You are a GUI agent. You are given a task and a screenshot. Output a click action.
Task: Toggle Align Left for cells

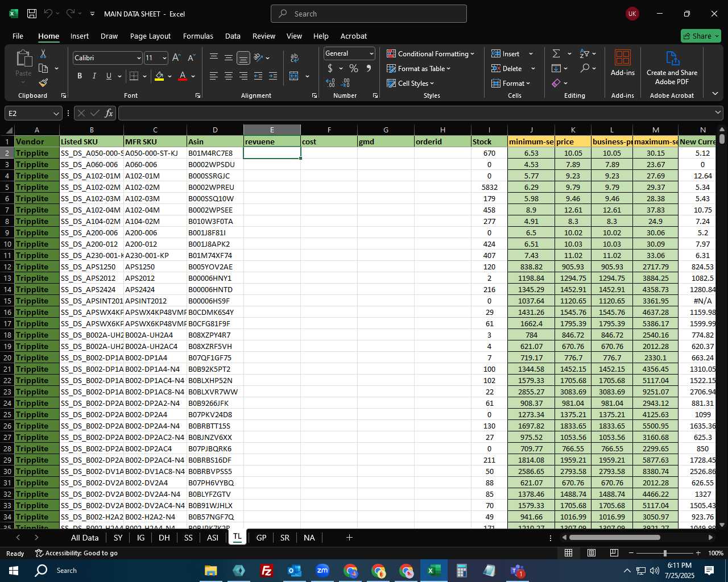(214, 76)
